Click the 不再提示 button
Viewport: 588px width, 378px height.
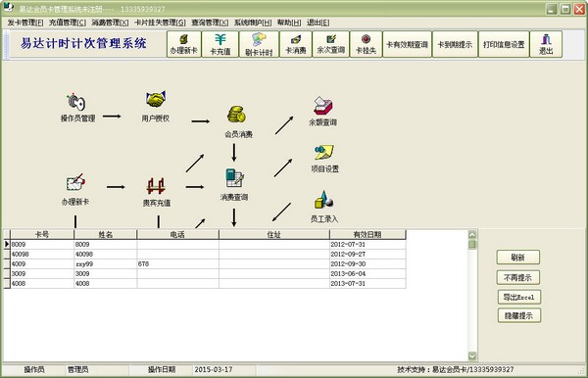pos(517,277)
